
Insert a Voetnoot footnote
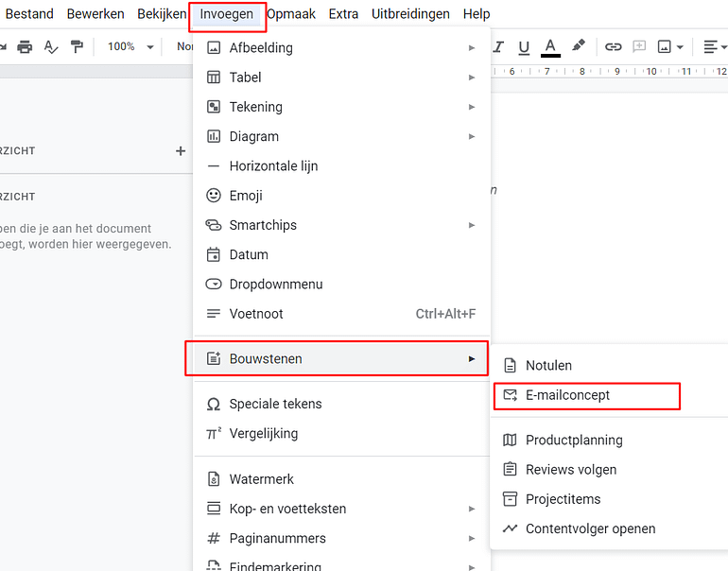pyautogui.click(x=341, y=314)
